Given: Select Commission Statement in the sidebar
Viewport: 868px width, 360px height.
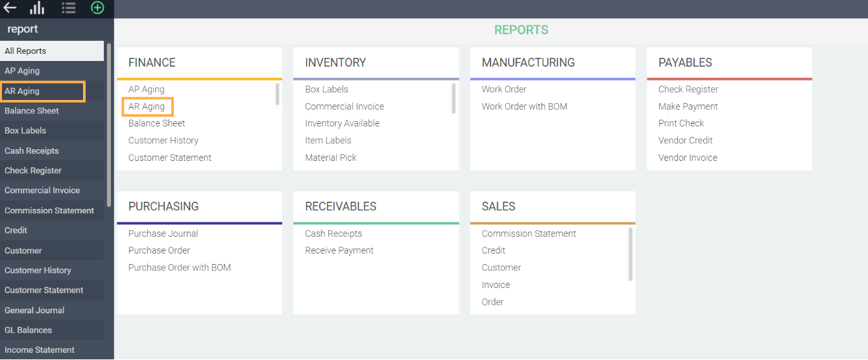Looking at the screenshot, I should (49, 210).
